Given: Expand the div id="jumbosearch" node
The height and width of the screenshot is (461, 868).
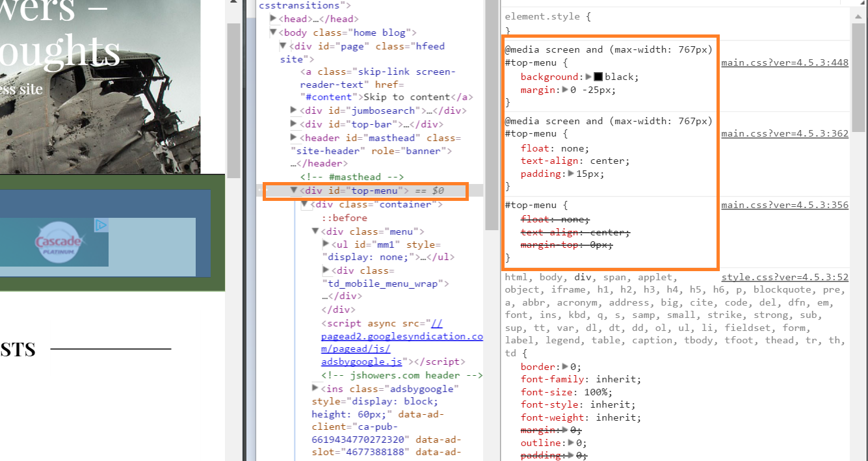Looking at the screenshot, I should 294,111.
